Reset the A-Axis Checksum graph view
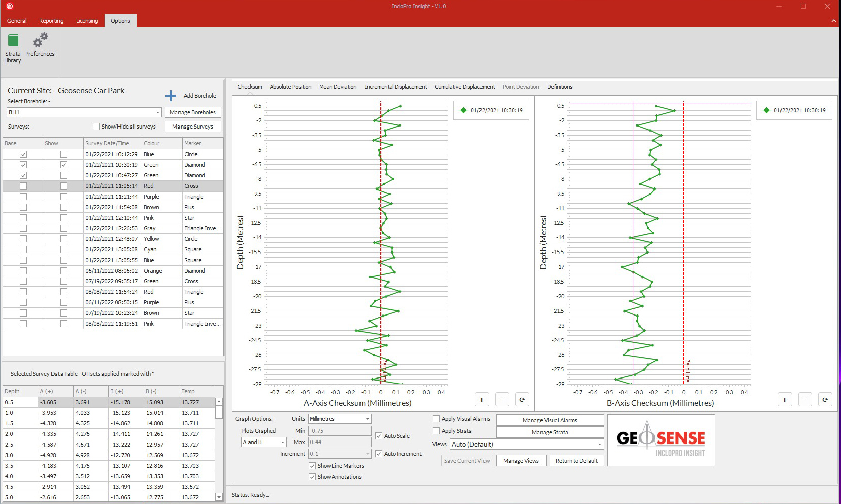841x504 pixels. pyautogui.click(x=522, y=400)
